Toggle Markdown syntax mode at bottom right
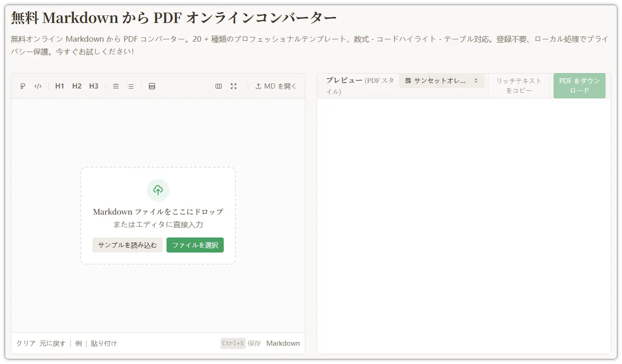The height and width of the screenshot is (364, 622). [283, 343]
